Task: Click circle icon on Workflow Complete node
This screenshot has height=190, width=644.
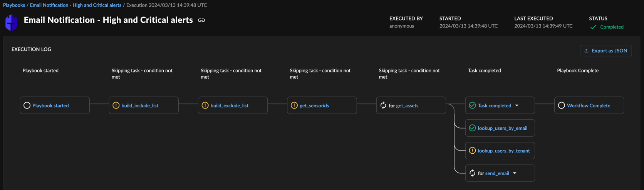Action: [x=562, y=105]
